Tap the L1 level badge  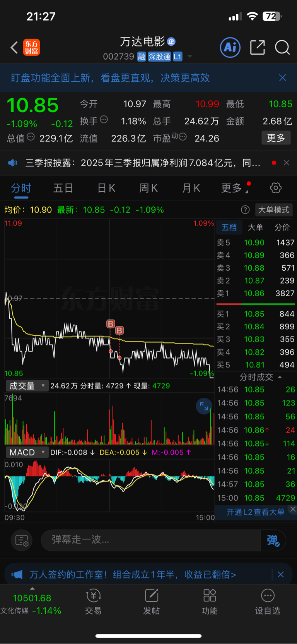pyautogui.click(x=178, y=57)
